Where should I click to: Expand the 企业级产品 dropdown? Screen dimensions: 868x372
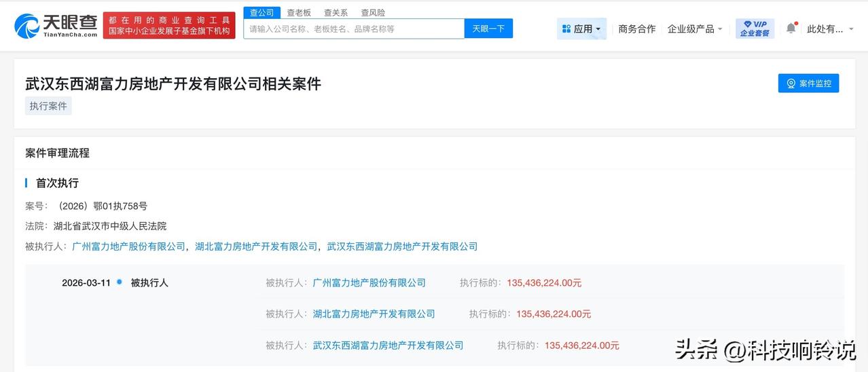point(695,29)
